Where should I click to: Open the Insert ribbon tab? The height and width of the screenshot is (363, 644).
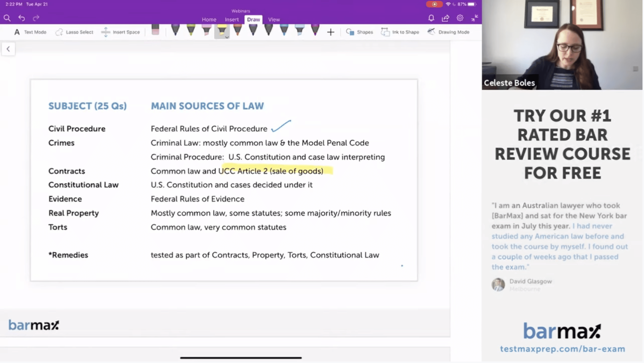tap(232, 19)
